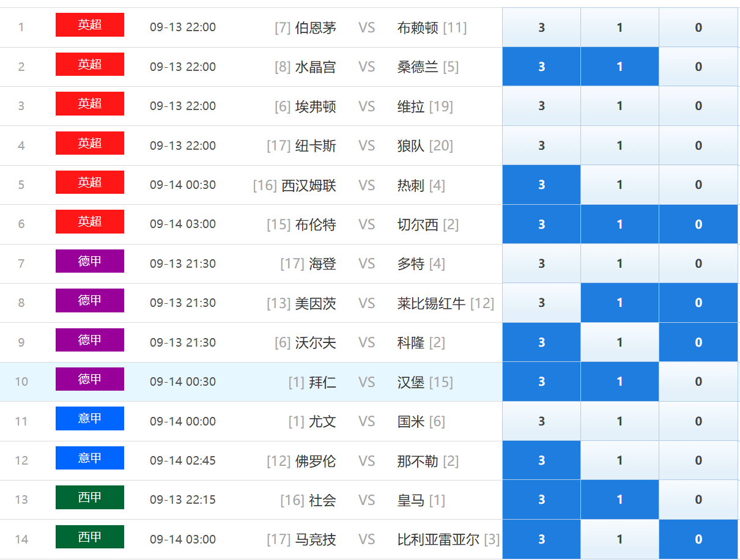Click the 西甲 tag in row 13

coord(90,497)
